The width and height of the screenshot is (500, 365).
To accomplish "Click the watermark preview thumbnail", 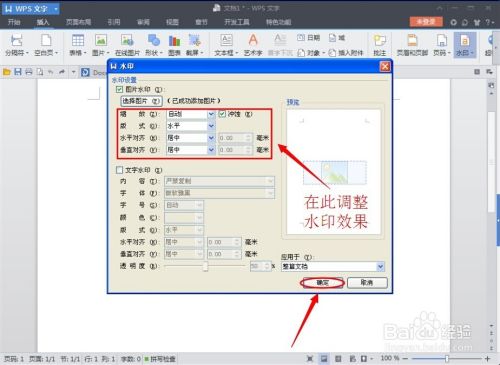I will click(333, 172).
